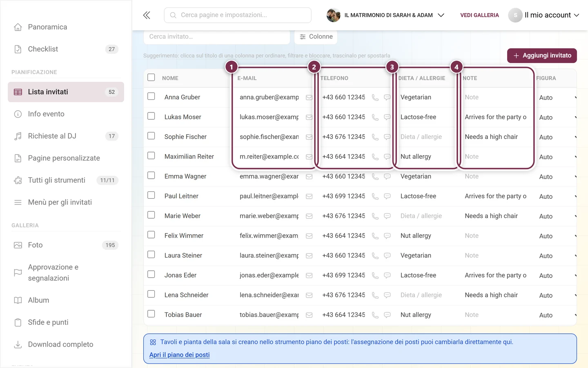The image size is (588, 368).
Task: Sort by the E-MAIL column header
Action: click(247, 78)
